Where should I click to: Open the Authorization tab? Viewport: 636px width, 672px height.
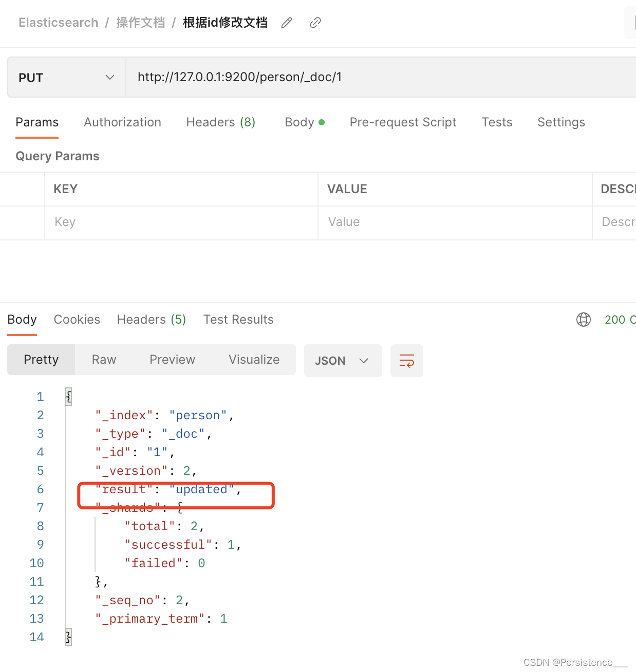(x=122, y=122)
